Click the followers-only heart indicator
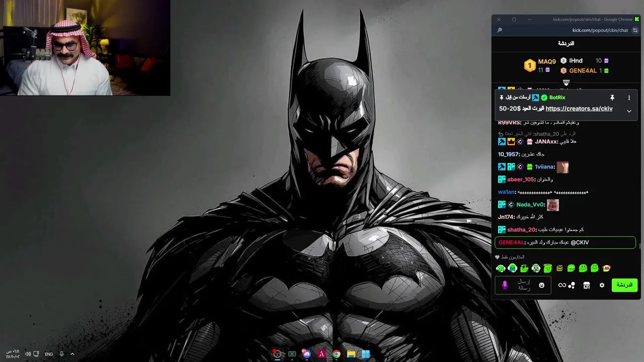 tap(497, 257)
